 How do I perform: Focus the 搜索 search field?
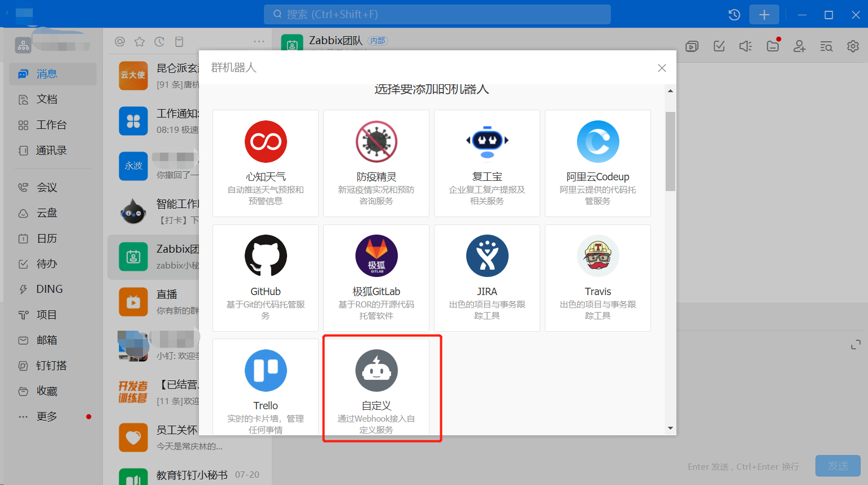pyautogui.click(x=437, y=14)
